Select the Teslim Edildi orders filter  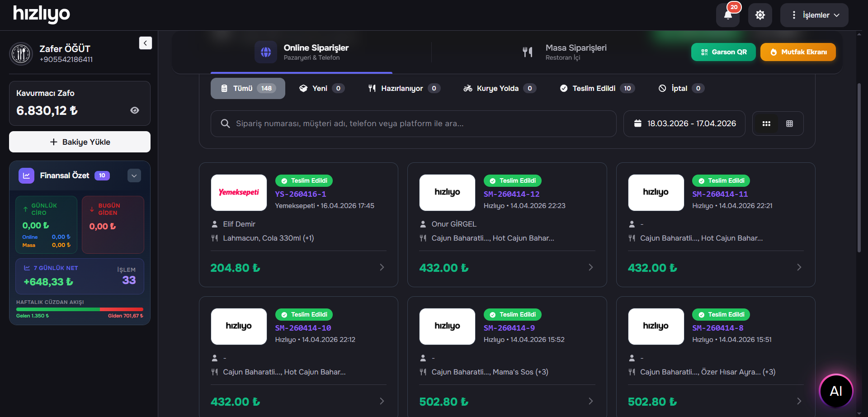(597, 88)
